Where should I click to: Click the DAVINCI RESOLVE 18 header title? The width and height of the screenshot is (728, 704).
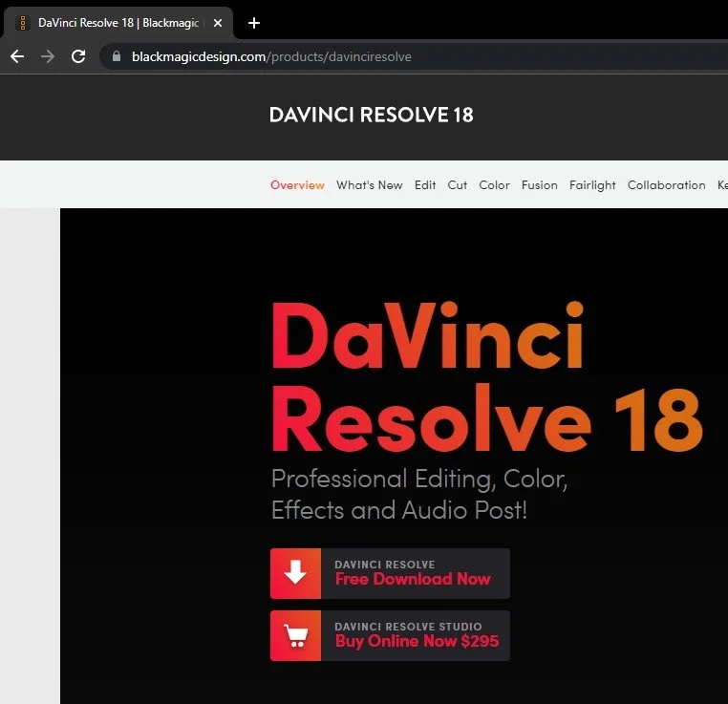pyautogui.click(x=371, y=115)
